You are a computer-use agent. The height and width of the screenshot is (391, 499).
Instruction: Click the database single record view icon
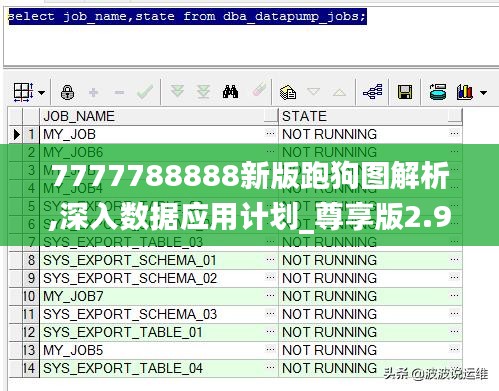[438, 92]
